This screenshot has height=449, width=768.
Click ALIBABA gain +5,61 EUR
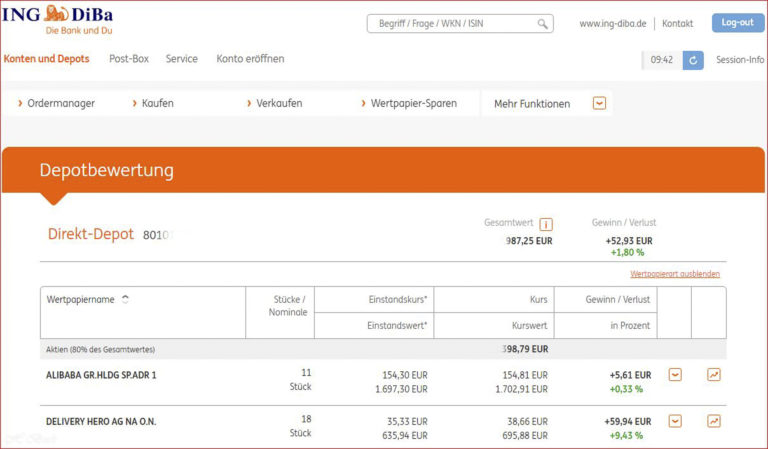click(x=630, y=375)
